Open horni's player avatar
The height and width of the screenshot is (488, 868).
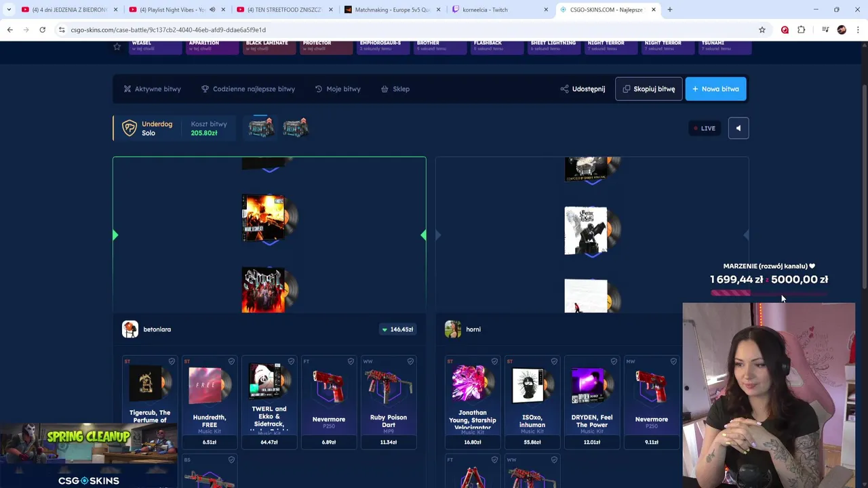[453, 329]
